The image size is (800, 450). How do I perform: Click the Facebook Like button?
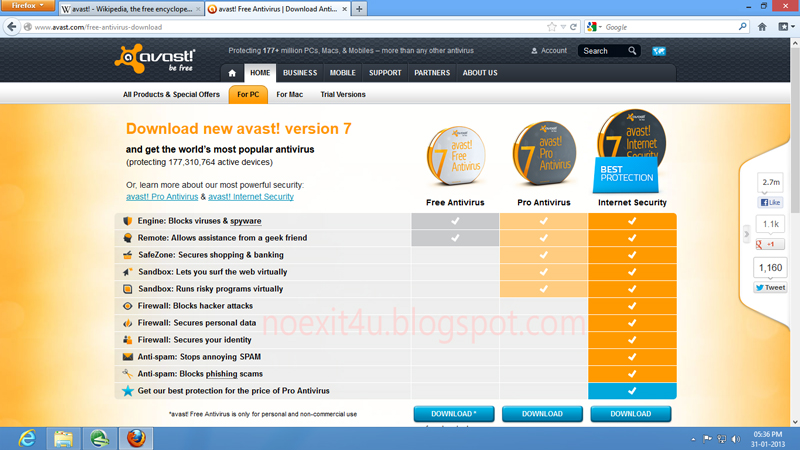point(770,203)
